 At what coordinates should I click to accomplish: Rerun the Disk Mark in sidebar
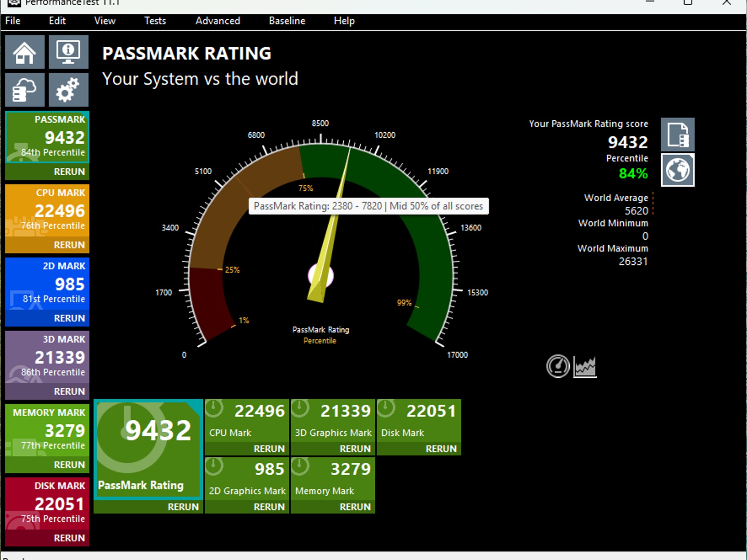[69, 538]
